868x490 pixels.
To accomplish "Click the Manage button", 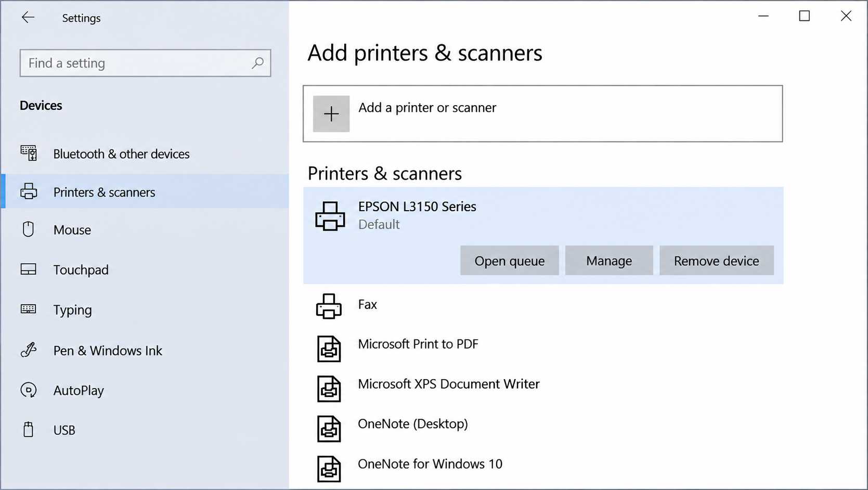I will pyautogui.click(x=609, y=261).
